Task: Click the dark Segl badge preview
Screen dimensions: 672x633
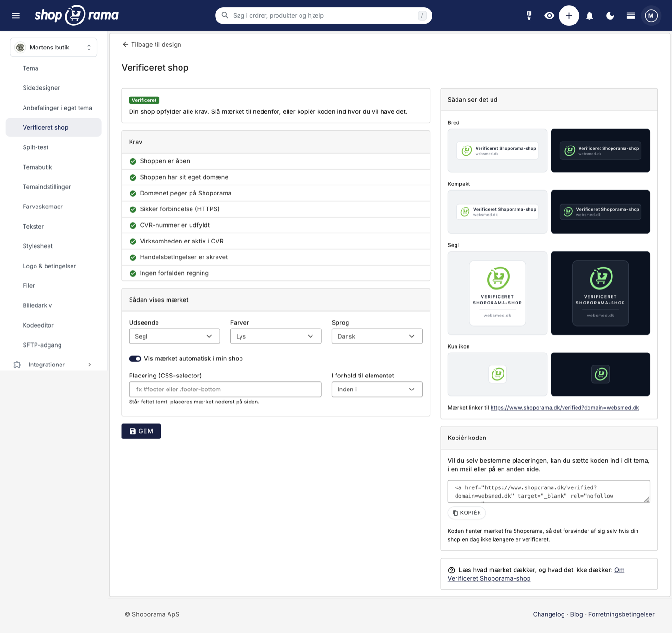Action: [x=600, y=293]
